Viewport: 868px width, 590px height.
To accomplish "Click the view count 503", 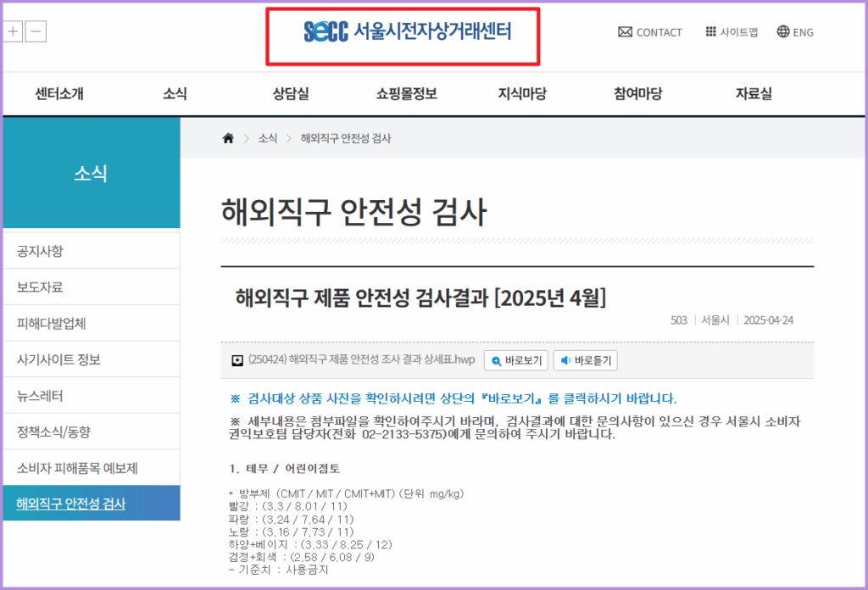I will (x=679, y=320).
